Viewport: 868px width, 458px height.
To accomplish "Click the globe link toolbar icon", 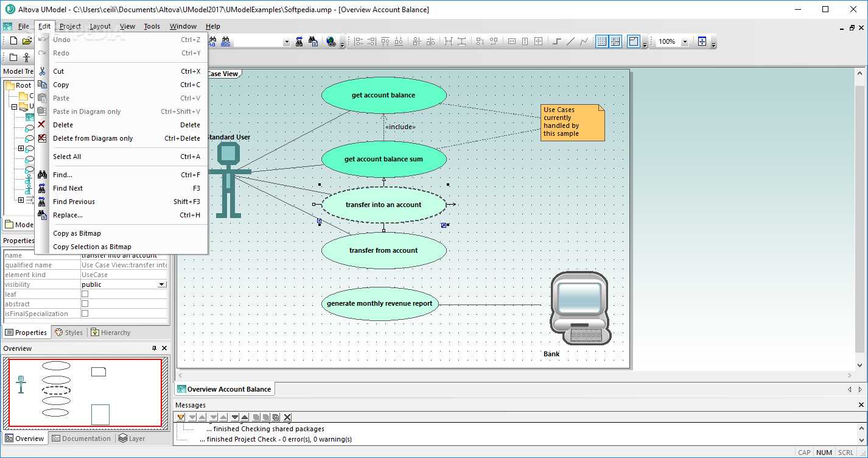I will (x=331, y=41).
